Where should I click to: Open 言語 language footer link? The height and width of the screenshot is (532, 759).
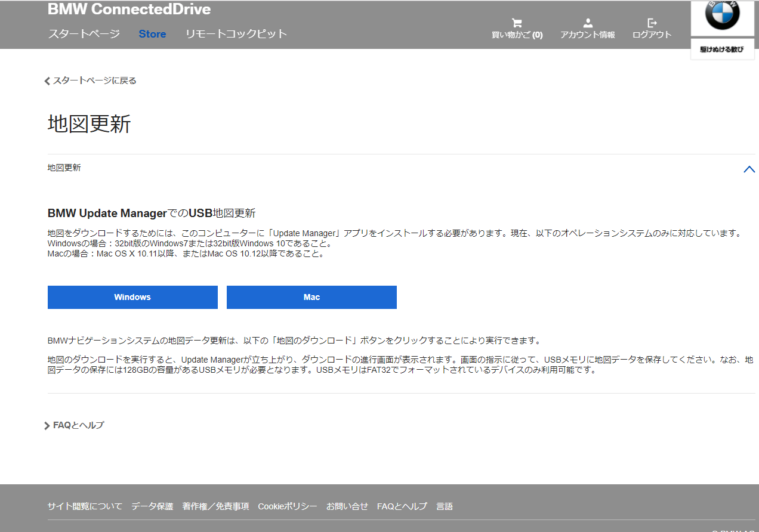click(445, 506)
